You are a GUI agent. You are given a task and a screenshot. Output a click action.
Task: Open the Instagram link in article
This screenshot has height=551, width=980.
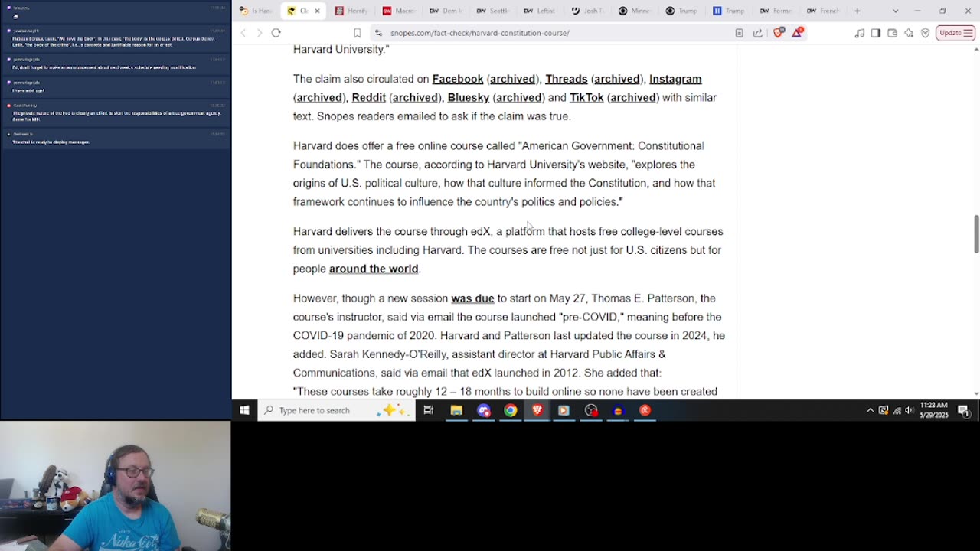point(675,79)
